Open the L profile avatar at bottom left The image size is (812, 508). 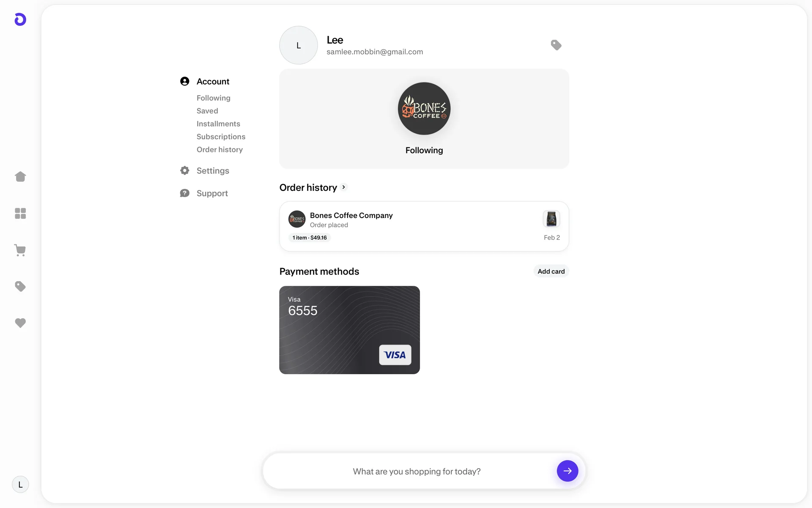pos(20,484)
